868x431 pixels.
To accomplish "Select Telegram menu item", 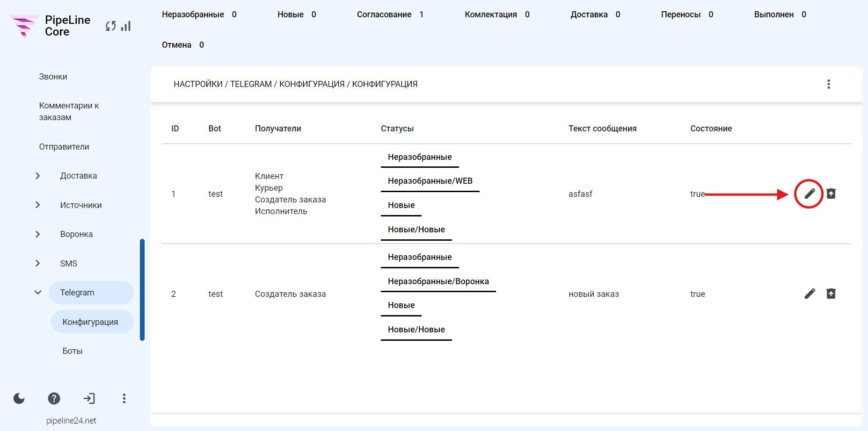I will click(91, 293).
